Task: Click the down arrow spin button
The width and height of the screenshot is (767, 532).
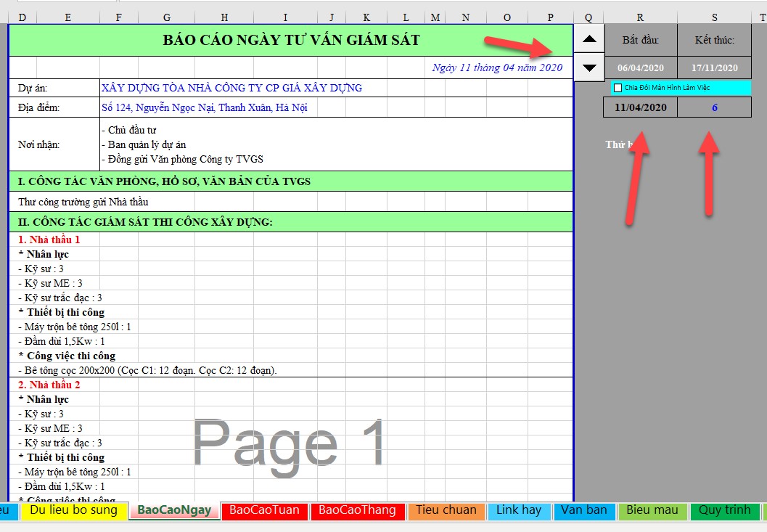Action: click(589, 67)
